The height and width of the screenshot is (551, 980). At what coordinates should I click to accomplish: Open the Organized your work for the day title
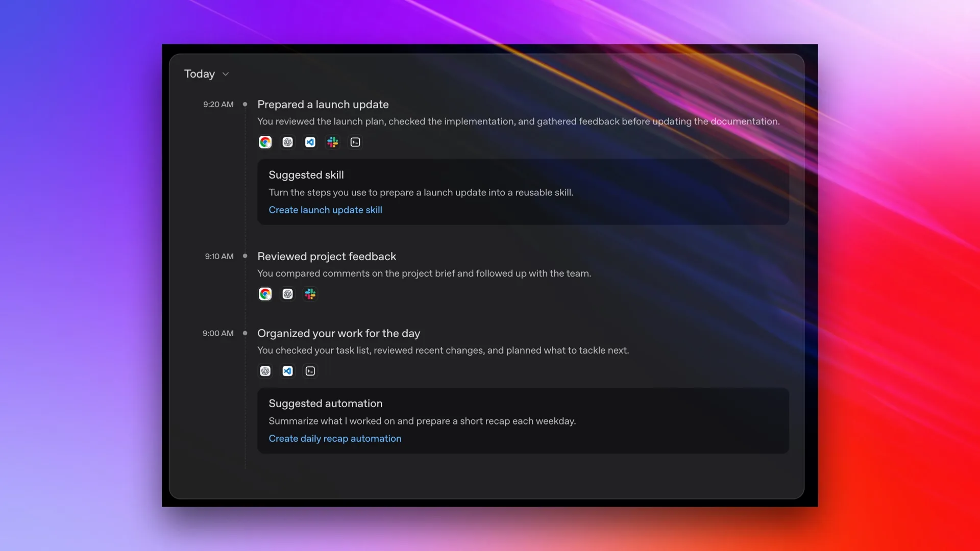pos(339,333)
